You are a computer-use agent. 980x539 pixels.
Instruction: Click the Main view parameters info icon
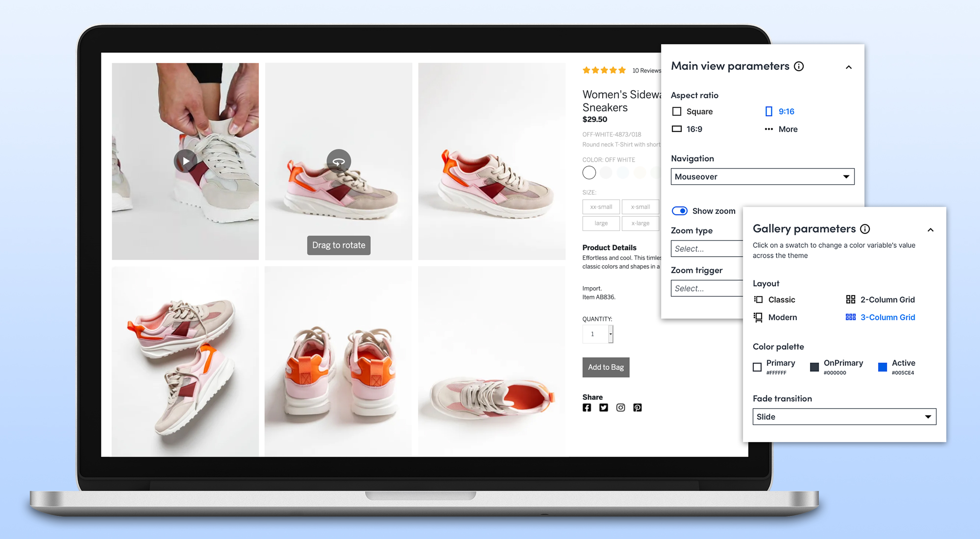pos(800,66)
